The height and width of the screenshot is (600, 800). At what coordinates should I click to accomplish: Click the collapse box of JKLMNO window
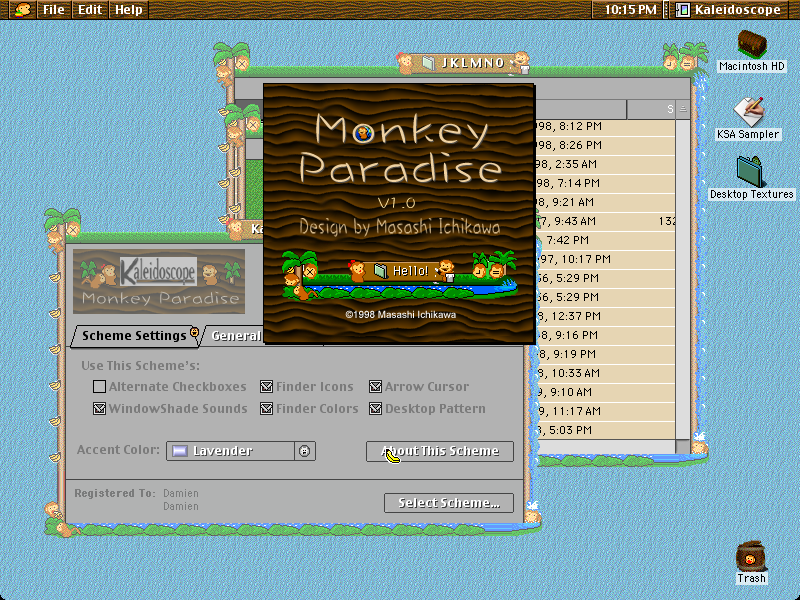point(687,64)
